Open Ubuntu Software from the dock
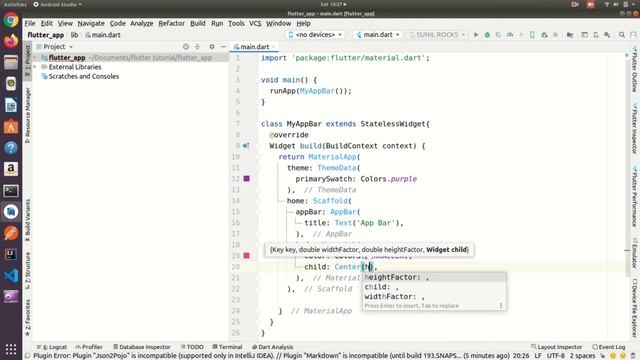Image resolution: width=640 pixels, height=360 pixels. (11, 127)
